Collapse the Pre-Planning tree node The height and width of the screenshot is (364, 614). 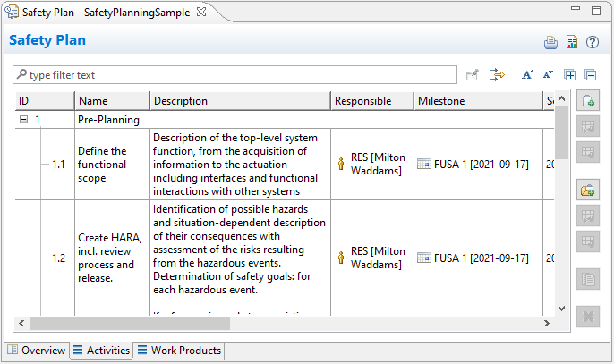pos(24,119)
